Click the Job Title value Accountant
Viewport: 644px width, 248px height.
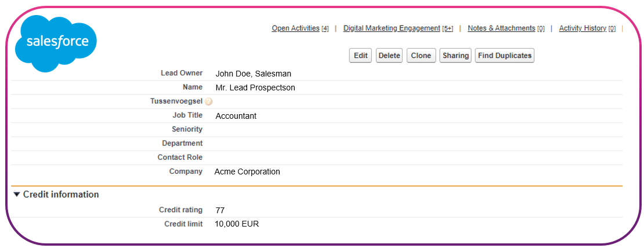tap(236, 116)
